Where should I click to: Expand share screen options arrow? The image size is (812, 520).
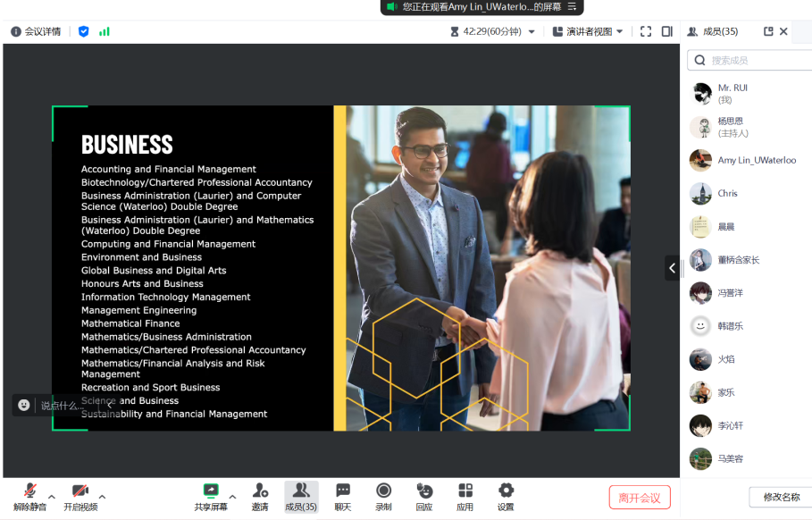pos(232,497)
